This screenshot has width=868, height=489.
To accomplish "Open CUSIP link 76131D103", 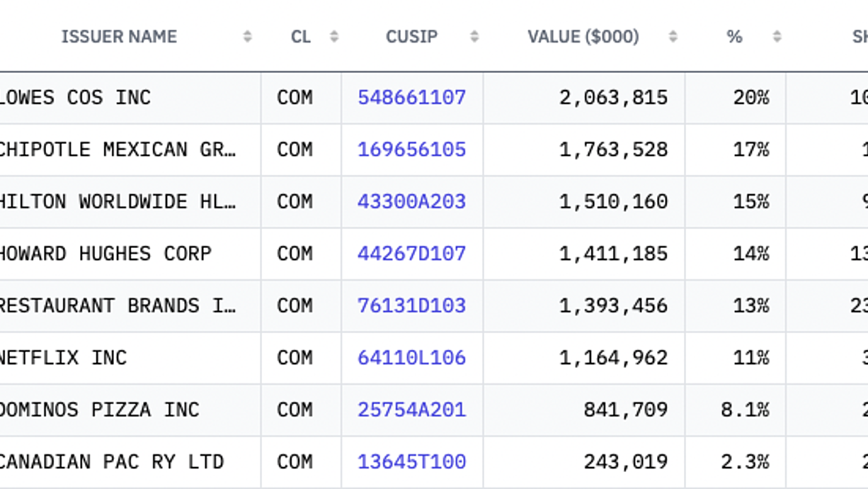I will [412, 306].
